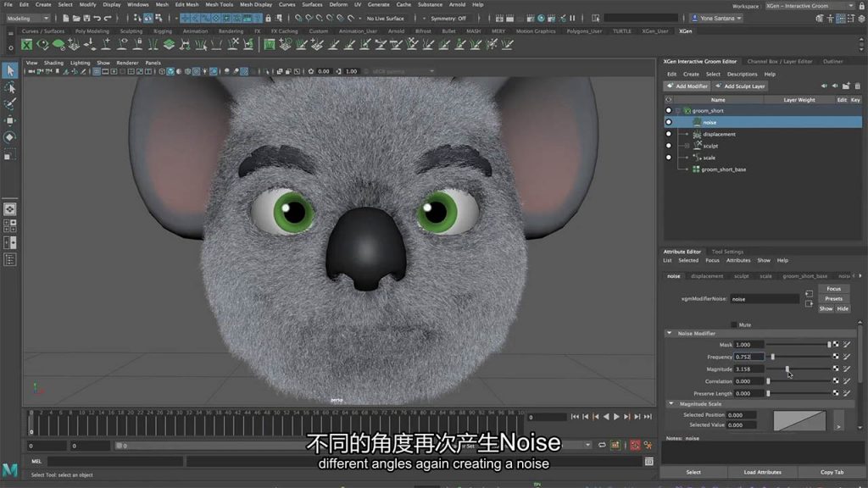Click the arrow button beside the ramp
Image resolution: width=868 pixels, height=488 pixels.
tap(838, 420)
